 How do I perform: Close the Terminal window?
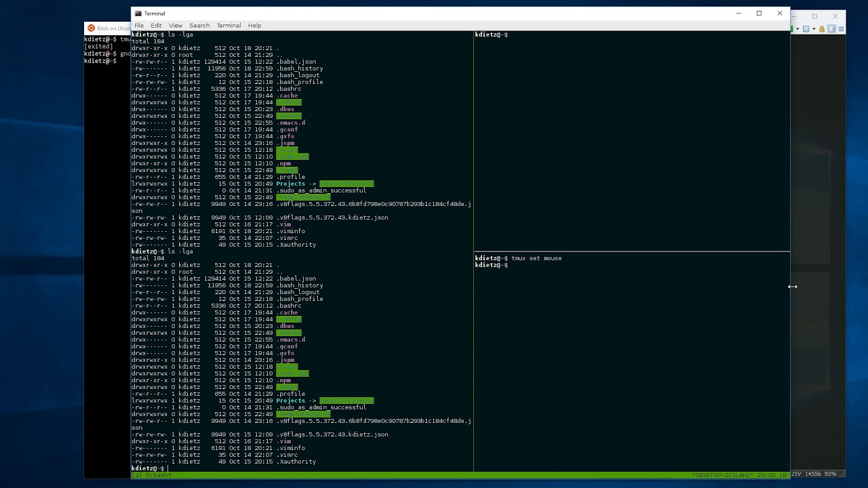(x=780, y=14)
